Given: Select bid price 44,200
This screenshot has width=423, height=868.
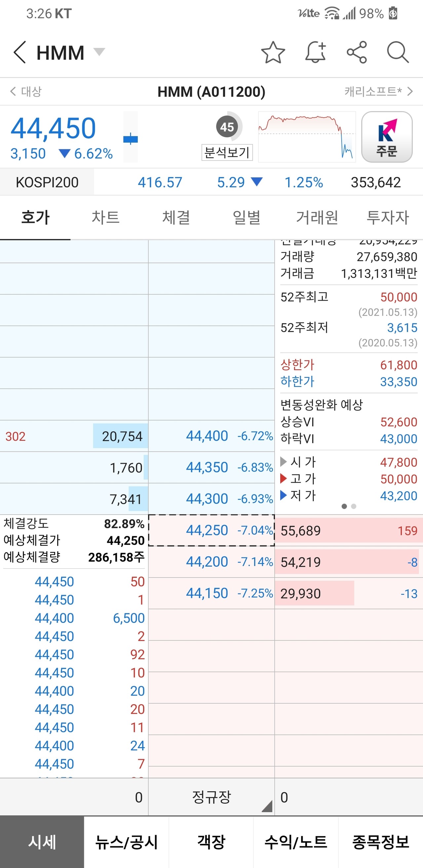Looking at the screenshot, I should [212, 562].
